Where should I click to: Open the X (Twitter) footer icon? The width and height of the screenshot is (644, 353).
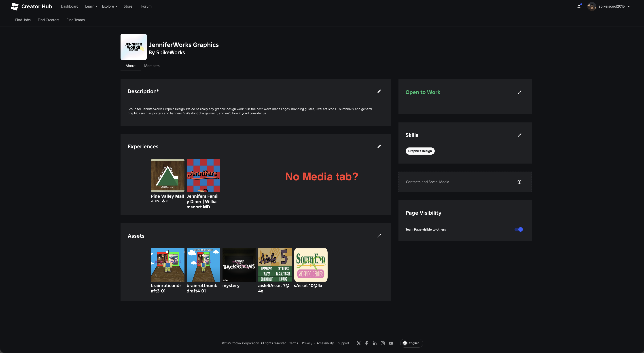tap(358, 343)
